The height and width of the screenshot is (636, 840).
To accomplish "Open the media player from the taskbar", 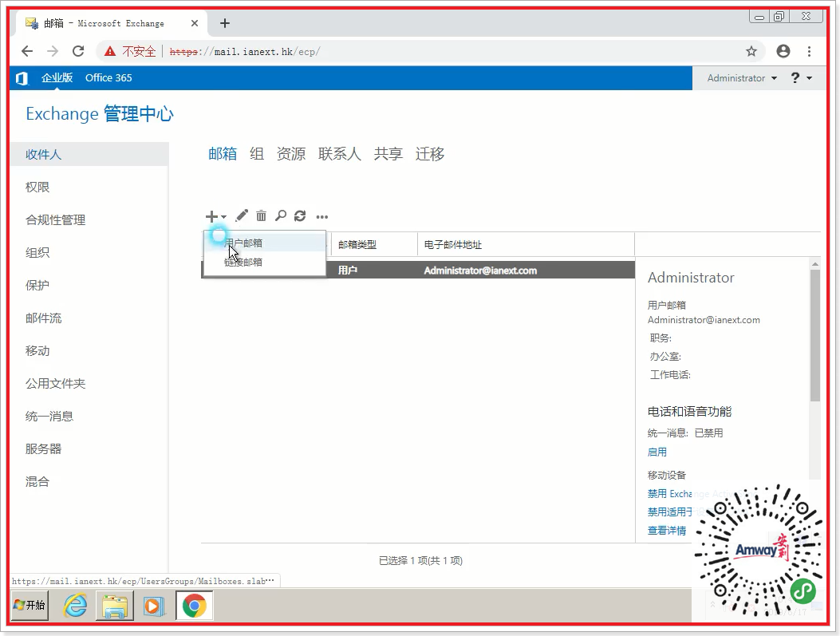I will click(x=154, y=606).
